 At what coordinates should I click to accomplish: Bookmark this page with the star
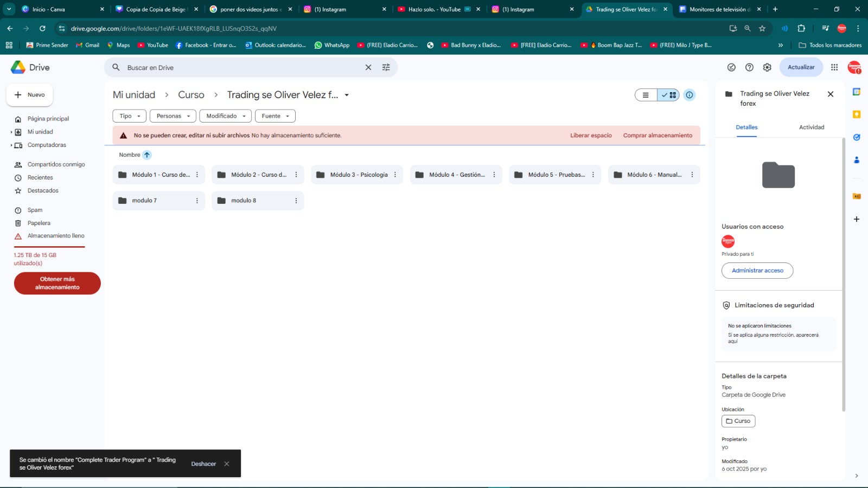[762, 28]
